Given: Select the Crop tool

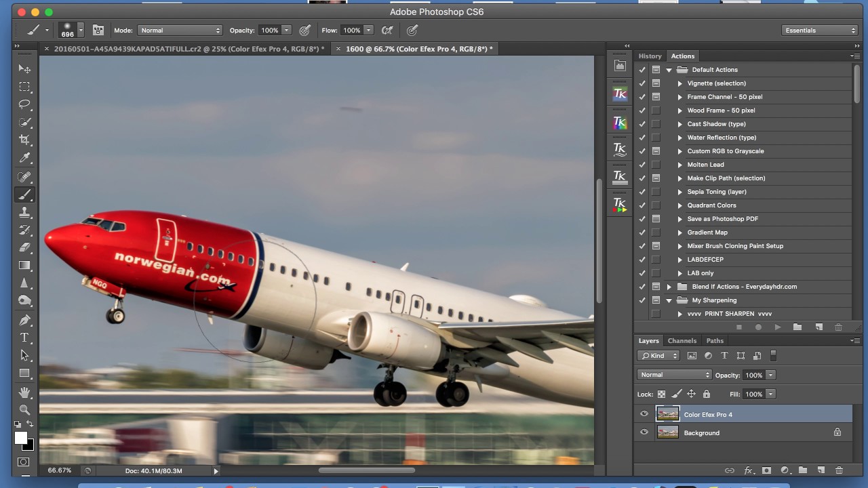Looking at the screenshot, I should (24, 140).
